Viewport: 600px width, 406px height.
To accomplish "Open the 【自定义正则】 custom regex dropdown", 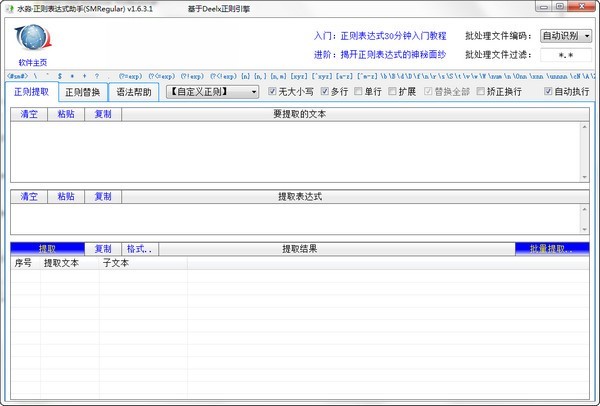I will 212,92.
